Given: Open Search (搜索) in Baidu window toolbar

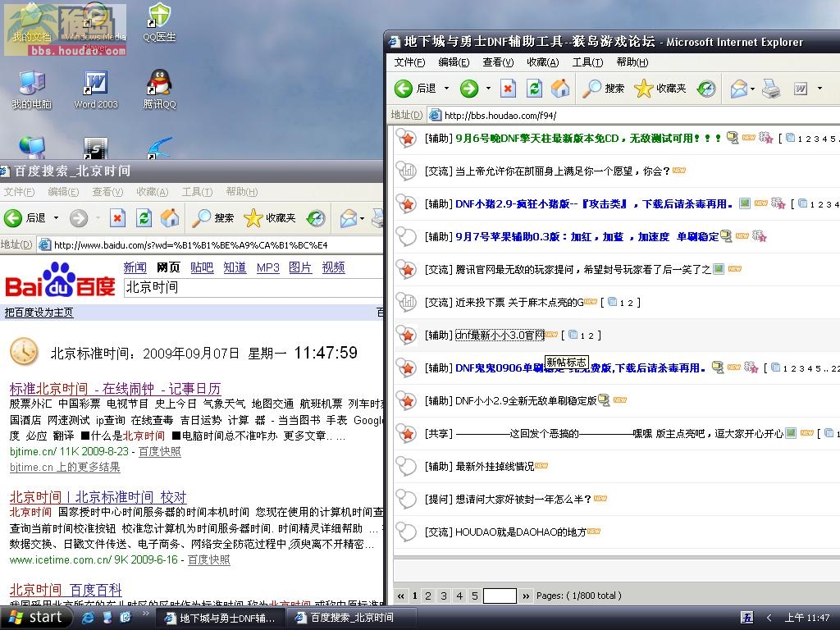Looking at the screenshot, I should point(213,218).
